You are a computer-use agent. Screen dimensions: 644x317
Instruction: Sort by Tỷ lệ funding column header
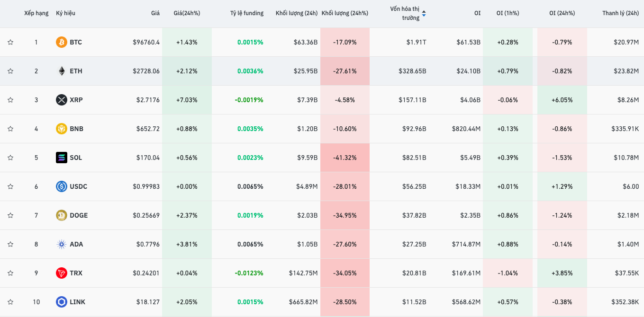click(x=247, y=13)
